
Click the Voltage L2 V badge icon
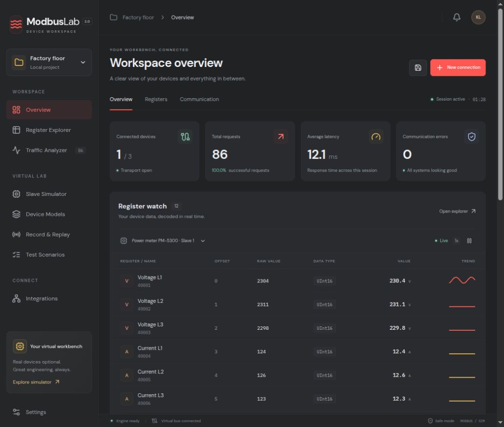click(126, 304)
